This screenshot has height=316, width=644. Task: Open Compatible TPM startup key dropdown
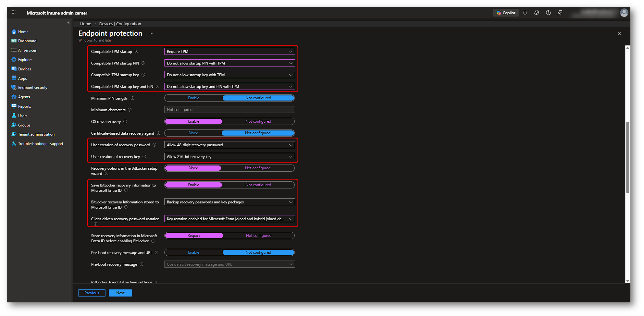click(x=229, y=75)
